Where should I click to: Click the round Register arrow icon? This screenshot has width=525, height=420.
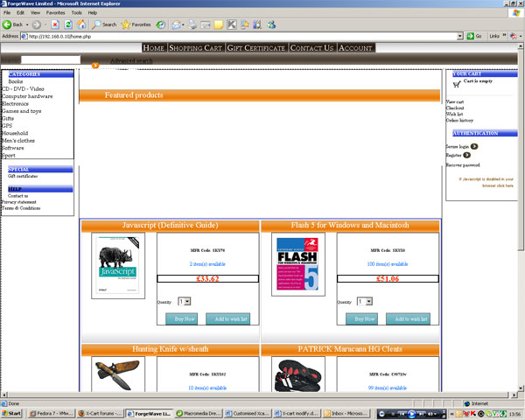point(467,155)
